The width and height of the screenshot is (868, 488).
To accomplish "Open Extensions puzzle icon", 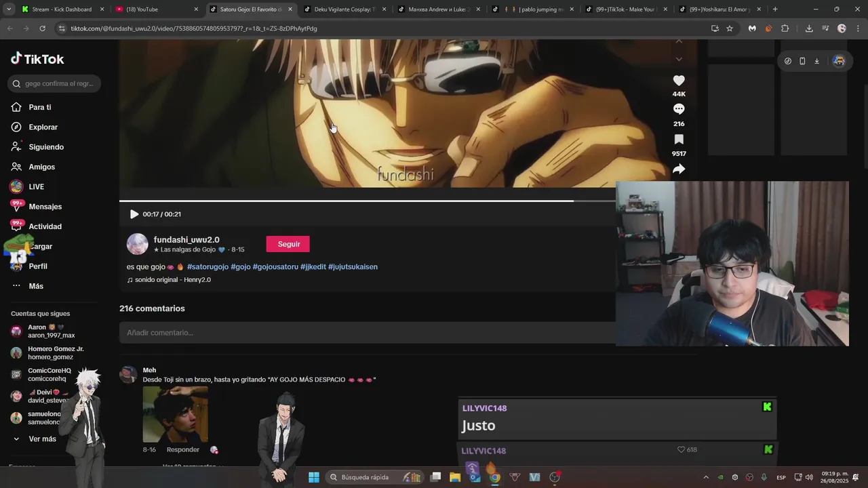I will click(785, 28).
